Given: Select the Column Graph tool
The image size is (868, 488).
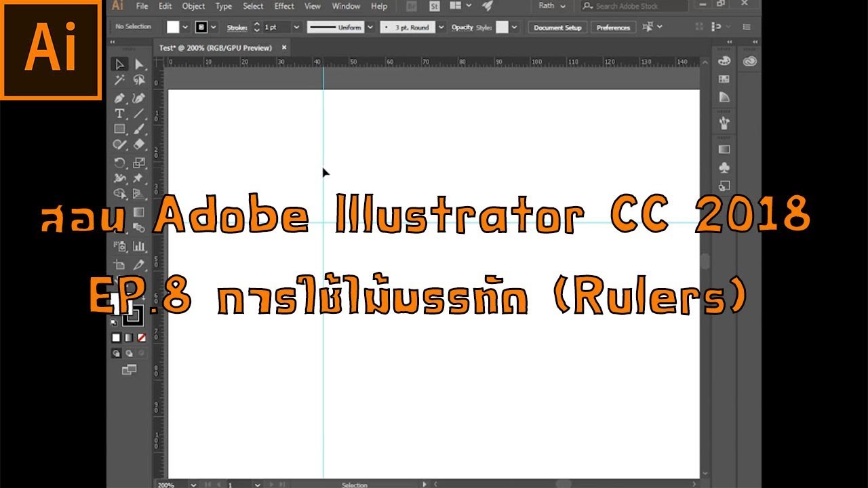Looking at the screenshot, I should pyautogui.click(x=139, y=247).
